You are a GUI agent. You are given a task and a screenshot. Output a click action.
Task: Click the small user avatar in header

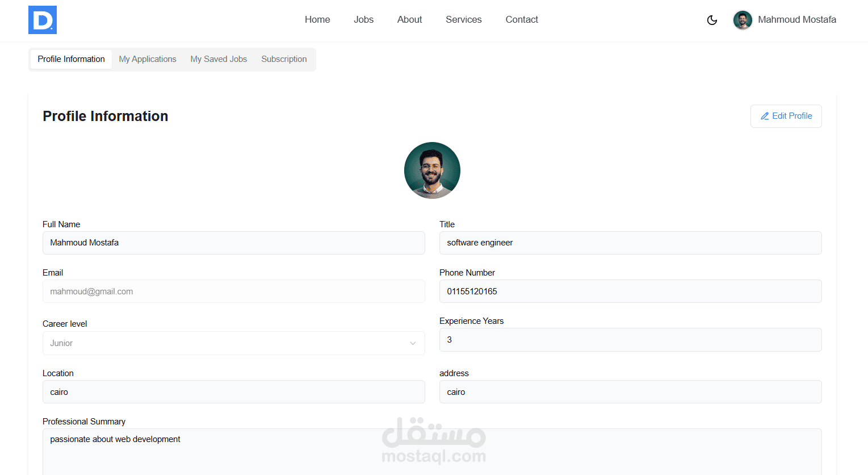click(x=743, y=20)
